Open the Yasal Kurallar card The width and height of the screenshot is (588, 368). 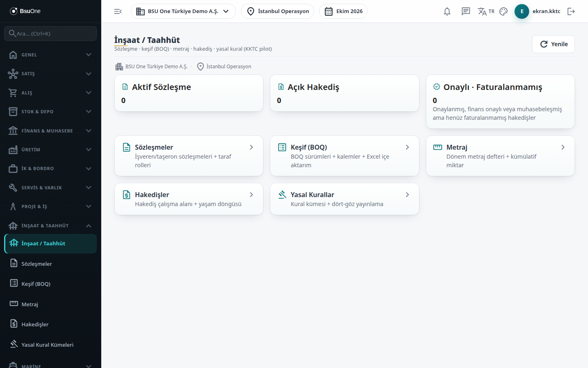point(345,199)
